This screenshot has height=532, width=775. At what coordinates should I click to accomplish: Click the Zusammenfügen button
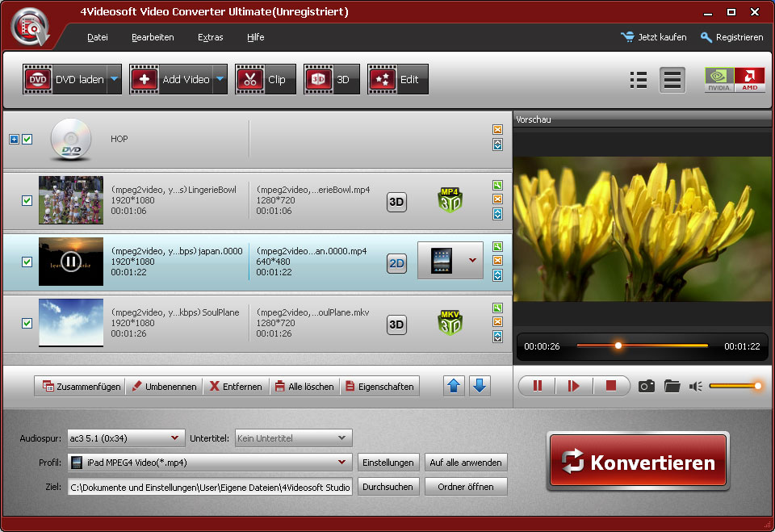(81, 386)
